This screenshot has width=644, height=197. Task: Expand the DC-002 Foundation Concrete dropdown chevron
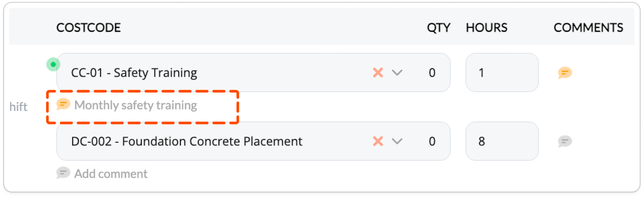click(x=397, y=141)
